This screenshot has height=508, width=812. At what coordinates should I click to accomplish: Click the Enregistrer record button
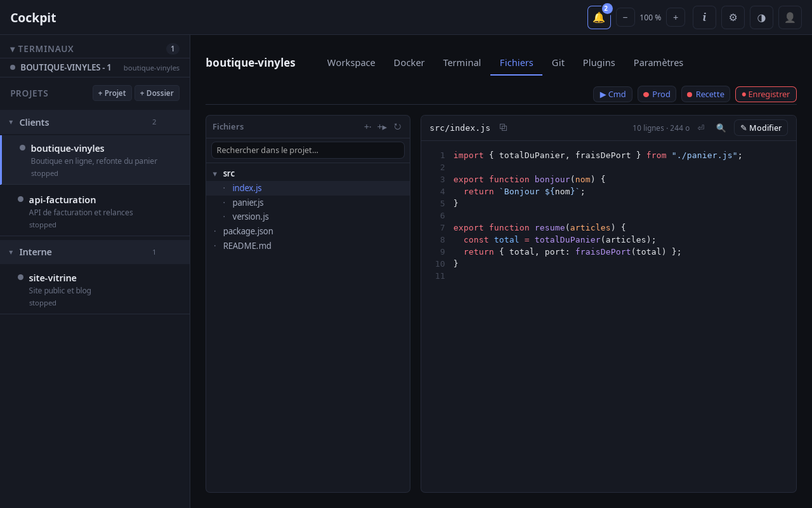[x=766, y=94]
